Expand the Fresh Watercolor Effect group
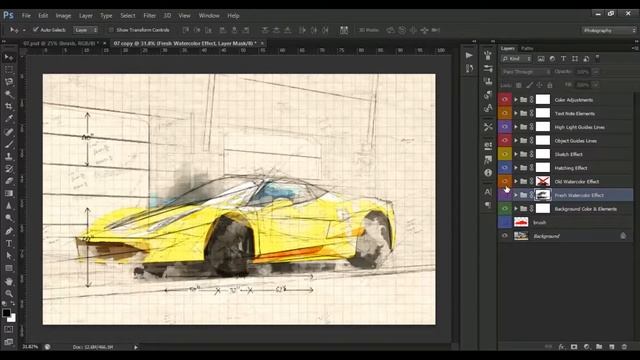The width and height of the screenshot is (640, 360). pos(516,195)
